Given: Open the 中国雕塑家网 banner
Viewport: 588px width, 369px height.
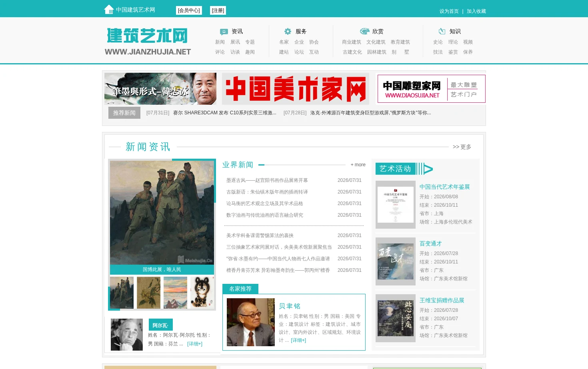Looking at the screenshot, I should click(432, 89).
